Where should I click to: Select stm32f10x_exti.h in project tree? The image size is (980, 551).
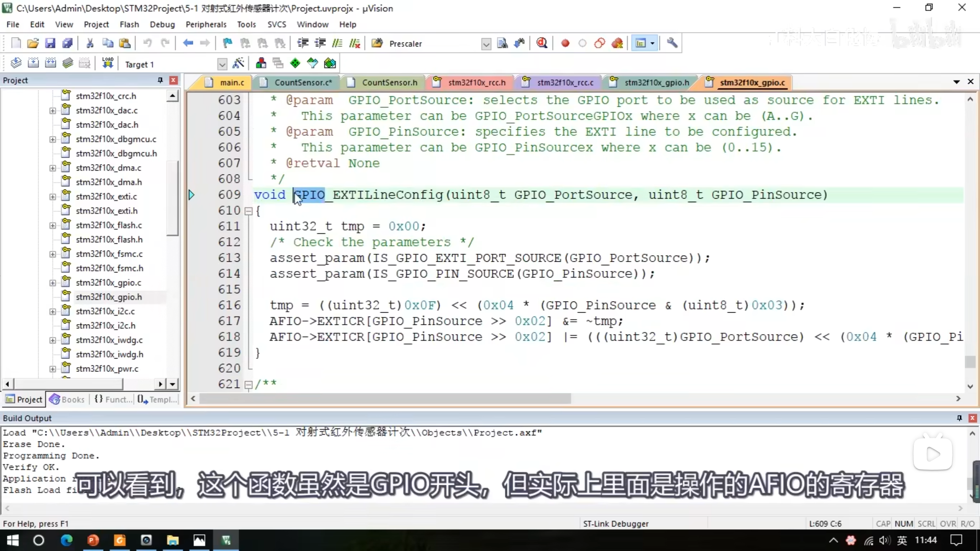[106, 211]
